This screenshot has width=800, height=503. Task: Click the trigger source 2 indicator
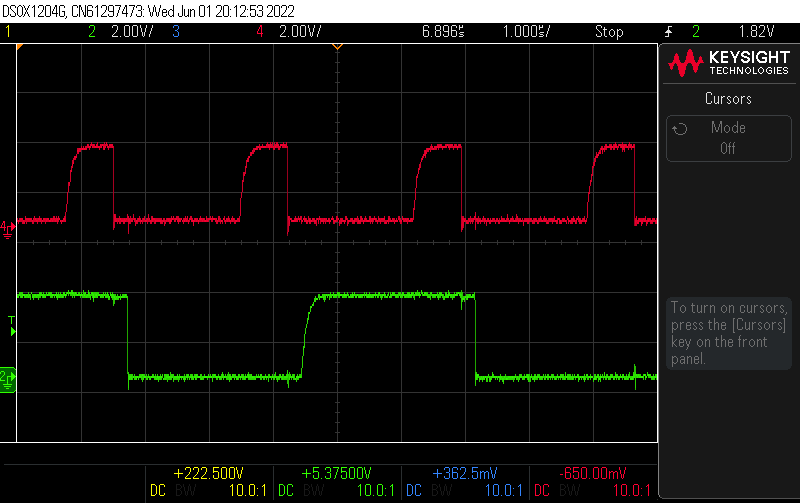(696, 32)
